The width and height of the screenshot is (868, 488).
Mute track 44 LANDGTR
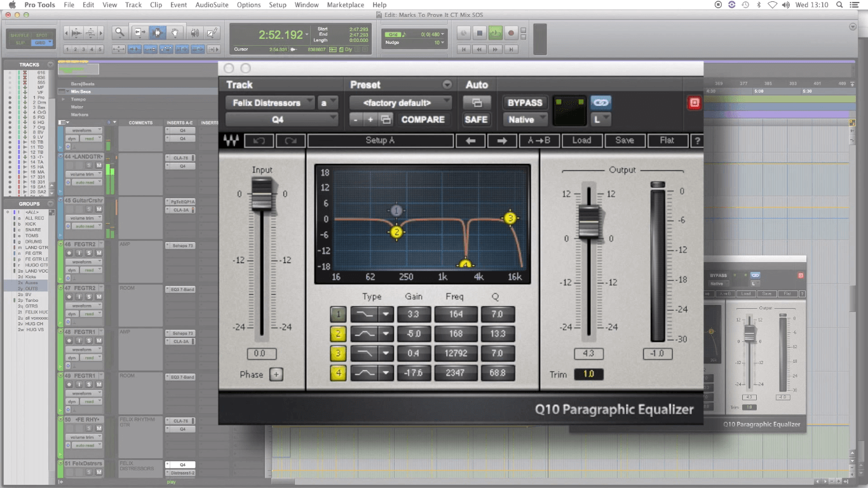[98, 165]
